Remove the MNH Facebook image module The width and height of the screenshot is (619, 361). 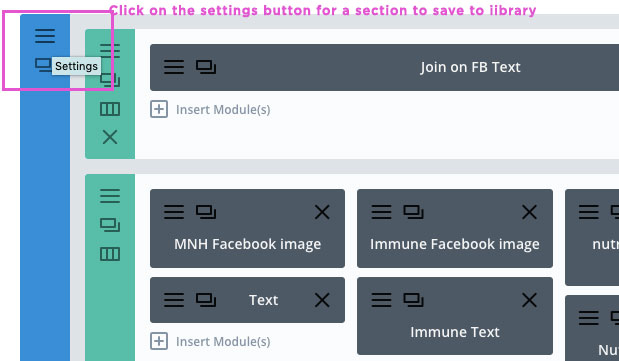(x=322, y=212)
